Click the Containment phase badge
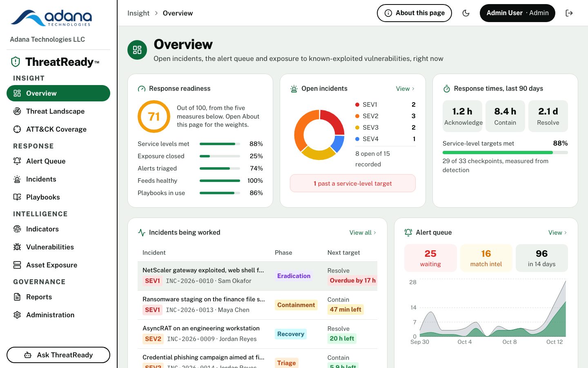 point(296,305)
